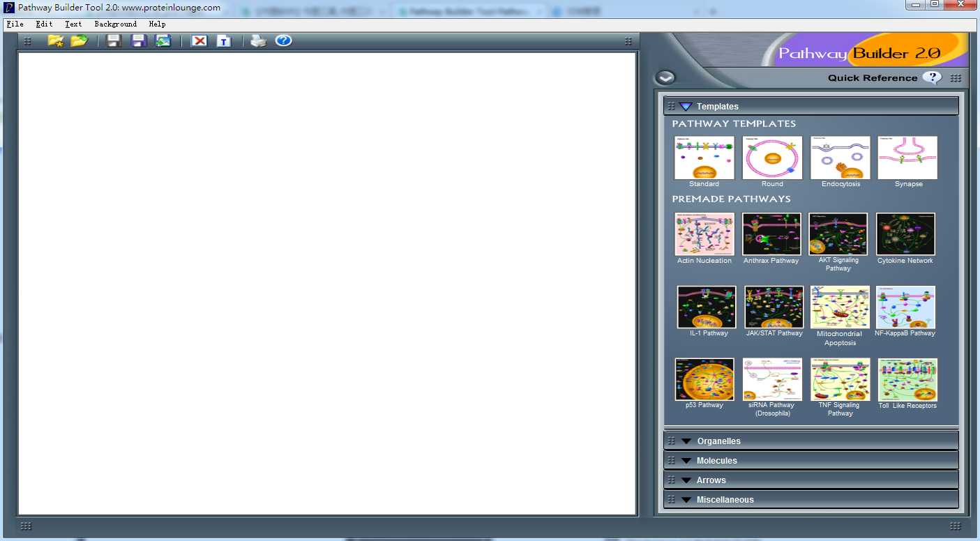Click the gray Save disk icon

tap(114, 41)
